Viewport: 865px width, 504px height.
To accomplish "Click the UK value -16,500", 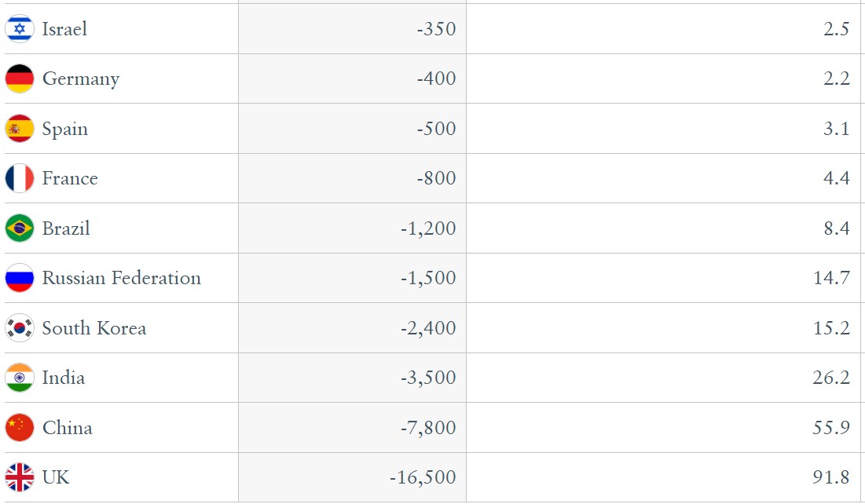I will coord(423,477).
